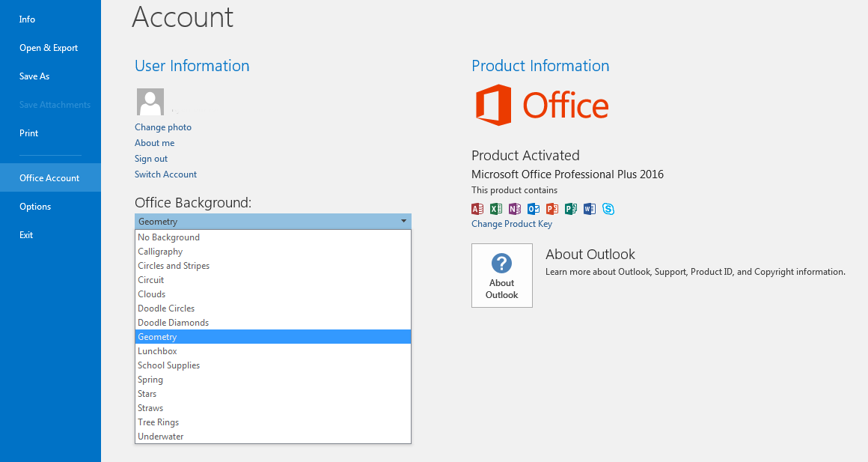Screen dimensions: 868x462
Task: Pick Tree Rings background
Action: click(x=273, y=422)
